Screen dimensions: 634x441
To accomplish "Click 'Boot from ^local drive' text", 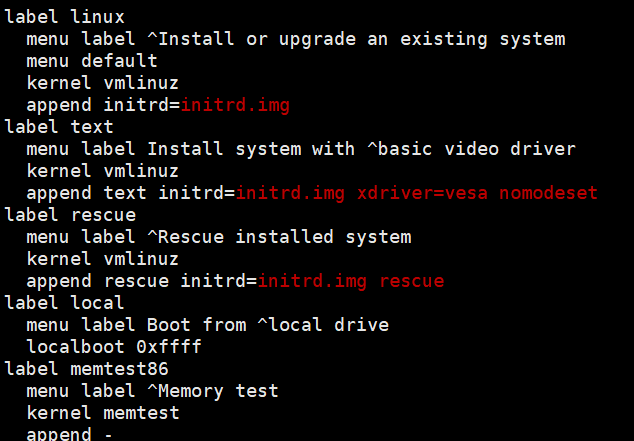I will click(268, 325).
